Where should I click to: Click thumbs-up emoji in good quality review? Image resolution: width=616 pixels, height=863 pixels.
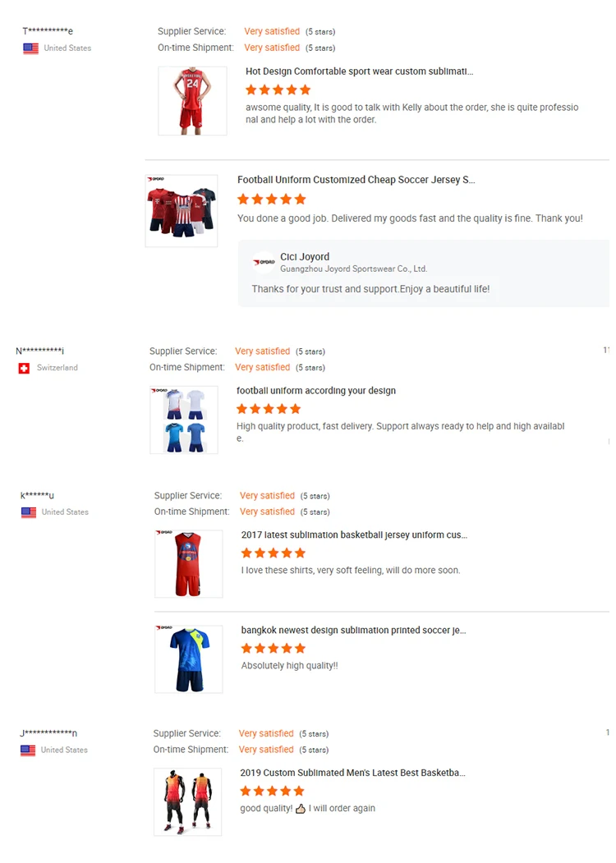coord(301,809)
